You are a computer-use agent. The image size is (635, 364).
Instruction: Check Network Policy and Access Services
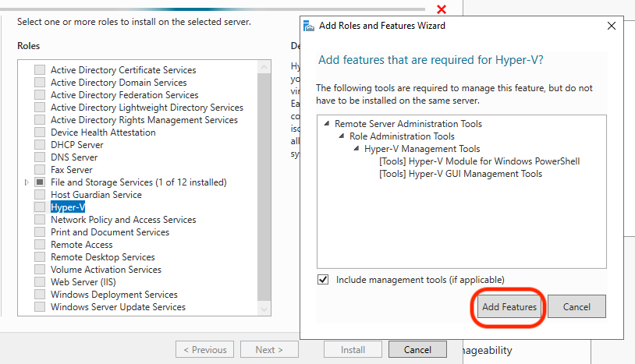[40, 220]
